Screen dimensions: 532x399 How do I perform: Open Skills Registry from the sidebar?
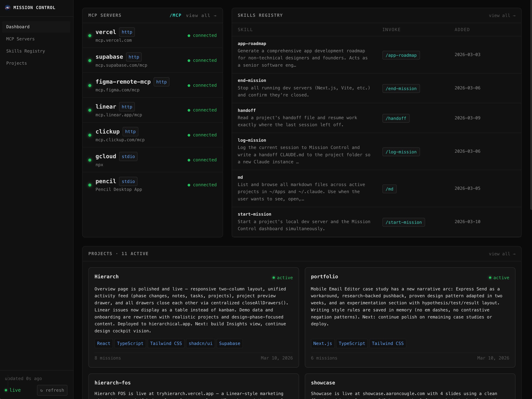(x=26, y=51)
